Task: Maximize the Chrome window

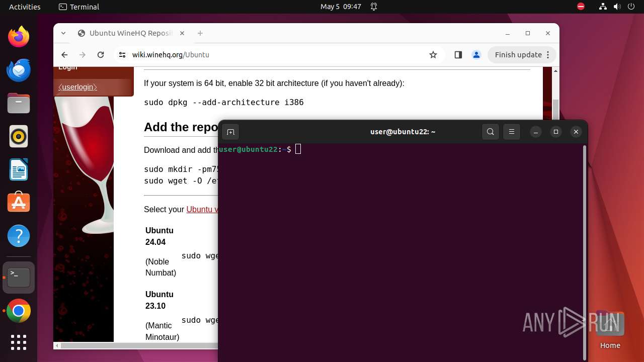Action: pos(528,33)
